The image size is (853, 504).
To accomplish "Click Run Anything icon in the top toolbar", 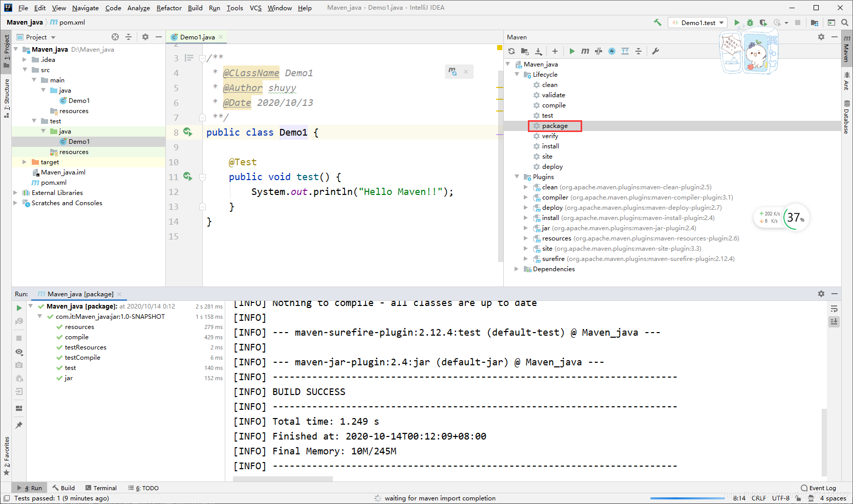I will [x=831, y=23].
